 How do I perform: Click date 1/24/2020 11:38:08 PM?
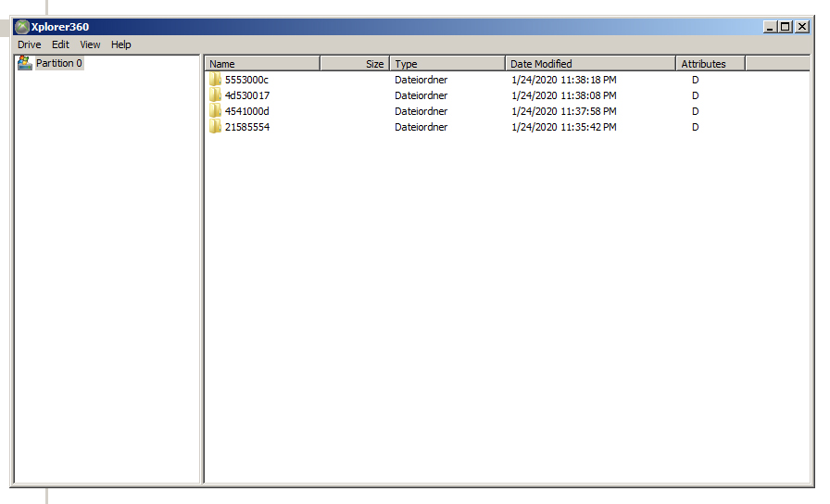[564, 95]
